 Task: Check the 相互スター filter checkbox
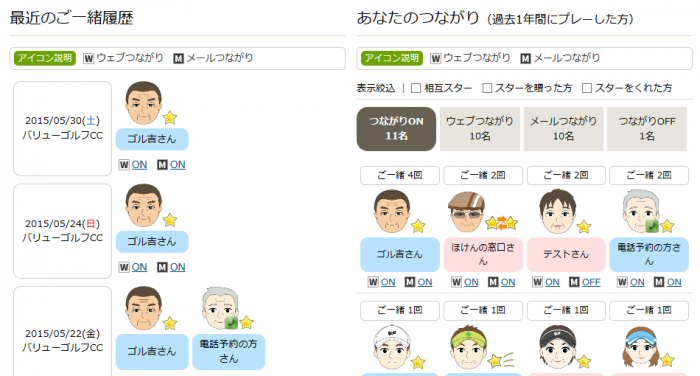pyautogui.click(x=416, y=88)
